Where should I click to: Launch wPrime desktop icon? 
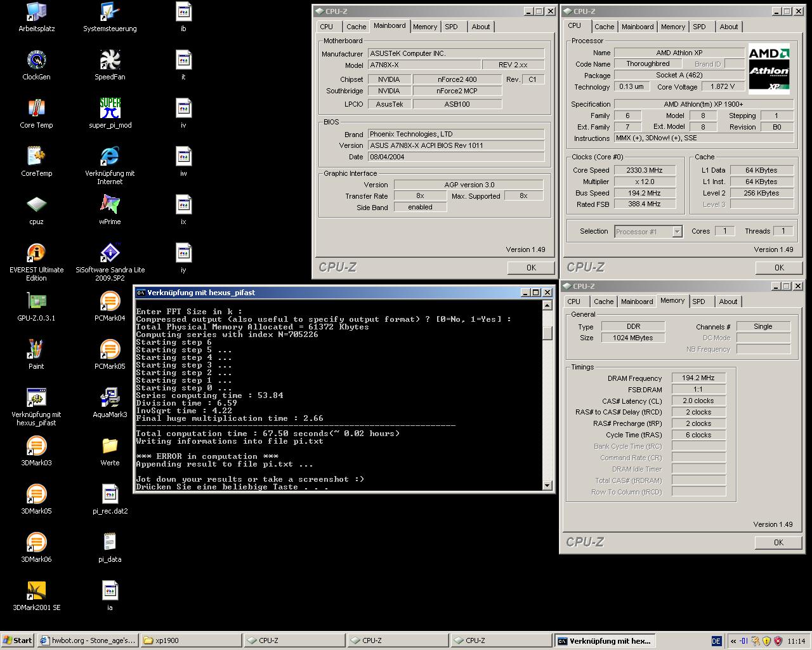pos(110,210)
